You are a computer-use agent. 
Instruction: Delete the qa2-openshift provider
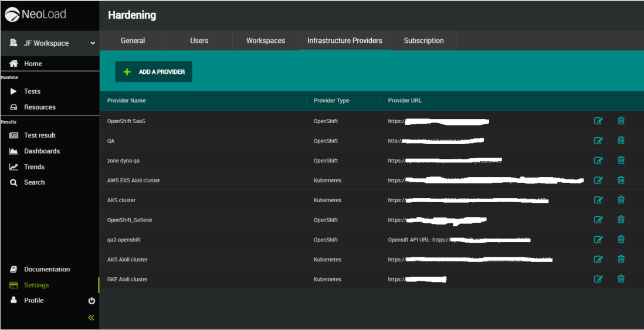621,239
